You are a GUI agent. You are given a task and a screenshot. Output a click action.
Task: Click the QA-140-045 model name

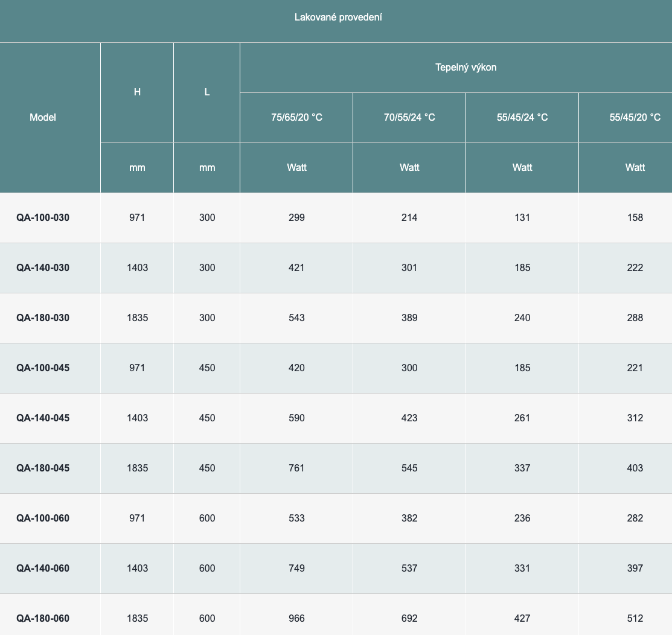click(43, 418)
